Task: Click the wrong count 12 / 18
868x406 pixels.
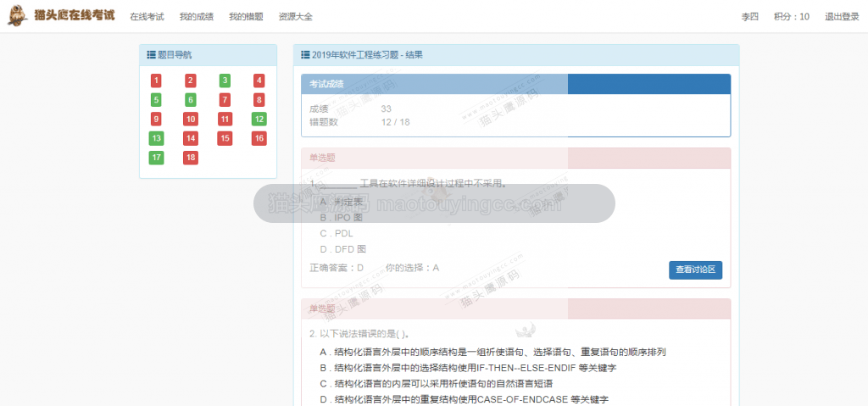Action: 395,122
